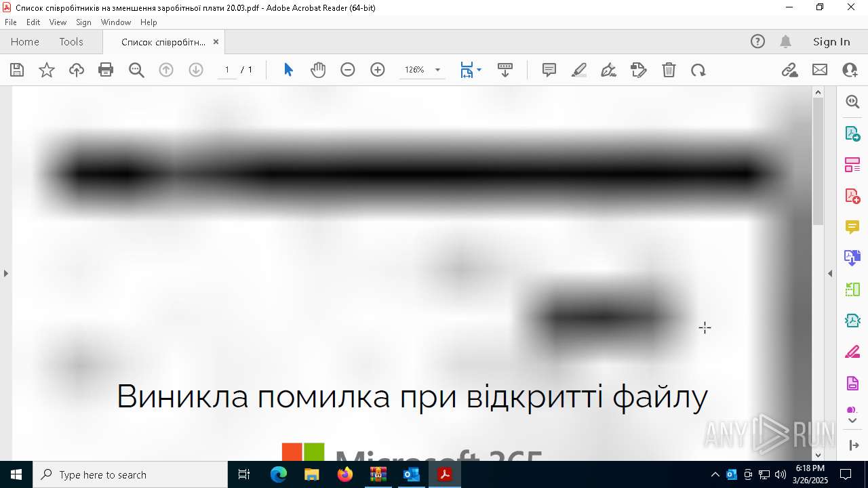868x488 pixels.
Task: Save the file with the floppy disk icon
Action: coord(17,70)
